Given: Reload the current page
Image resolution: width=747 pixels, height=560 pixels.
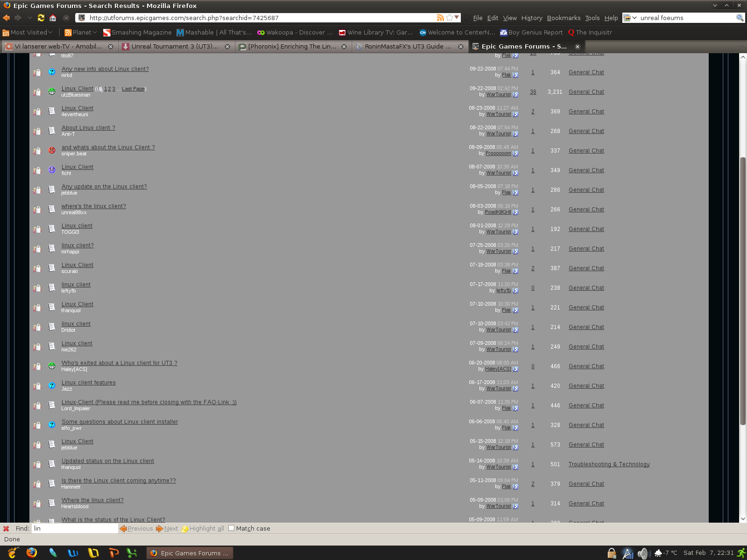Looking at the screenshot, I should click(41, 18).
